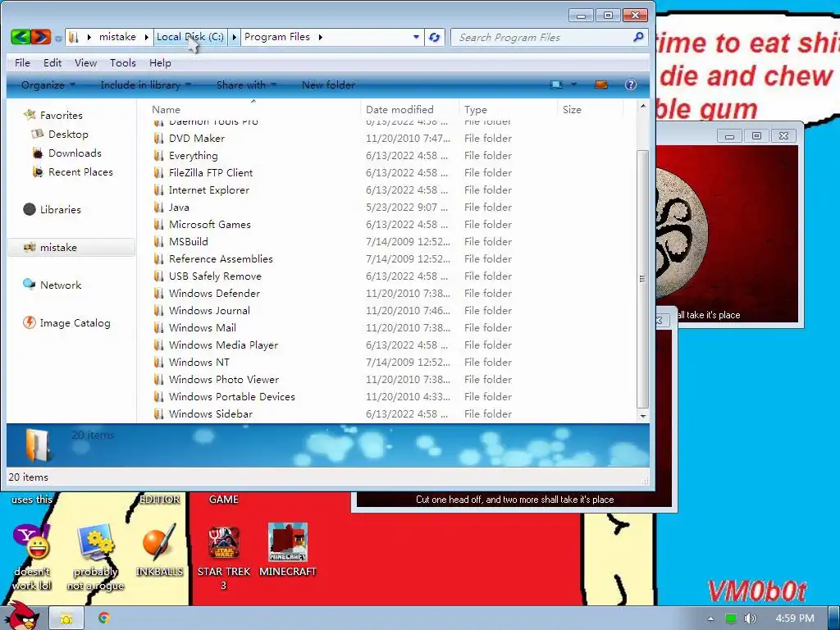Screen dimensions: 840x630
Task: Expand the arrow after mistake breadcrumb
Action: 146,37
